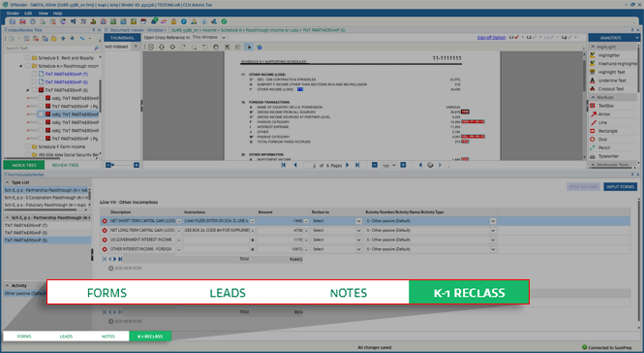The image size is (644, 353).
Task: Go to first page in document viewer
Action: coord(284,165)
